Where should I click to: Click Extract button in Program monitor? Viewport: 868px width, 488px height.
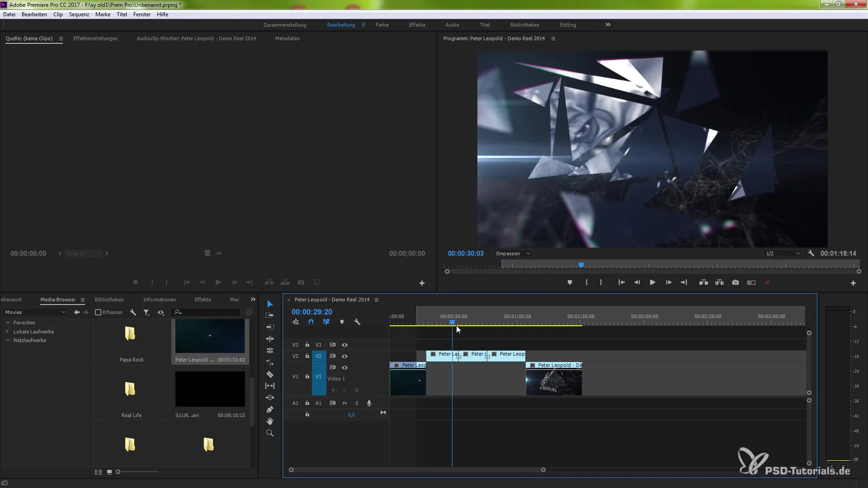click(x=720, y=282)
